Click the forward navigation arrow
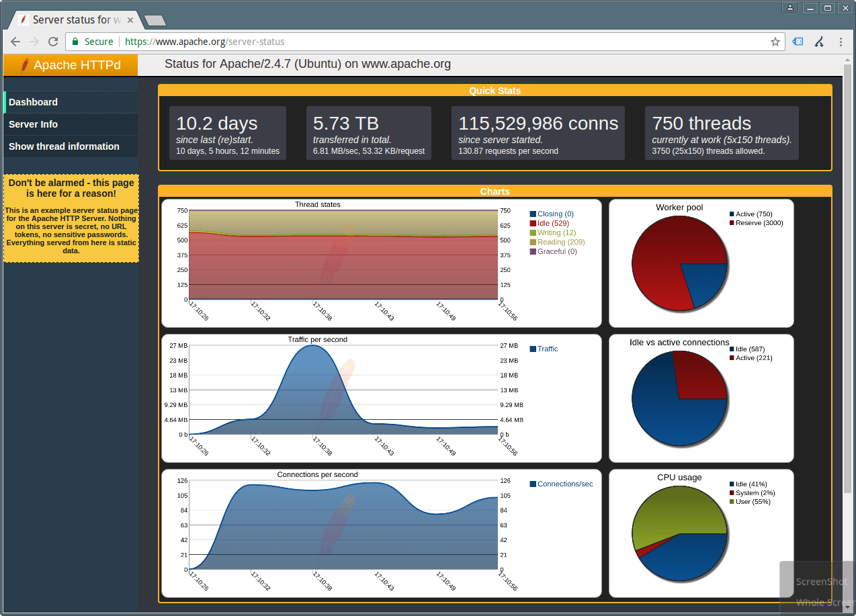Image resolution: width=856 pixels, height=616 pixels. coord(34,42)
